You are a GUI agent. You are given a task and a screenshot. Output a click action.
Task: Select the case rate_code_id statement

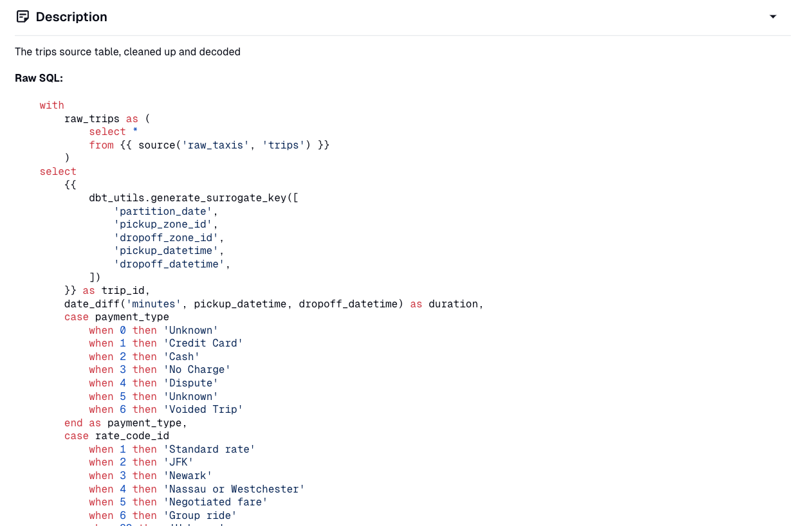[x=116, y=435]
